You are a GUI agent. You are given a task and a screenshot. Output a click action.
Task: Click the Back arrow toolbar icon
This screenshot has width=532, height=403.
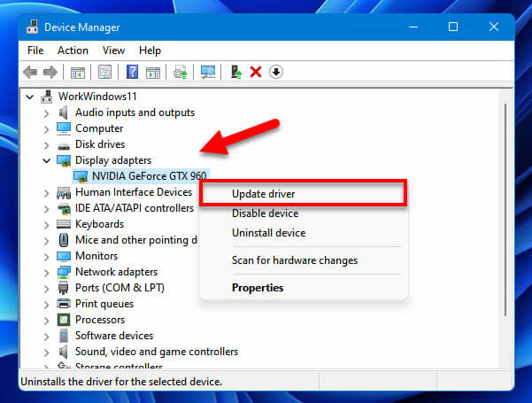coord(30,72)
